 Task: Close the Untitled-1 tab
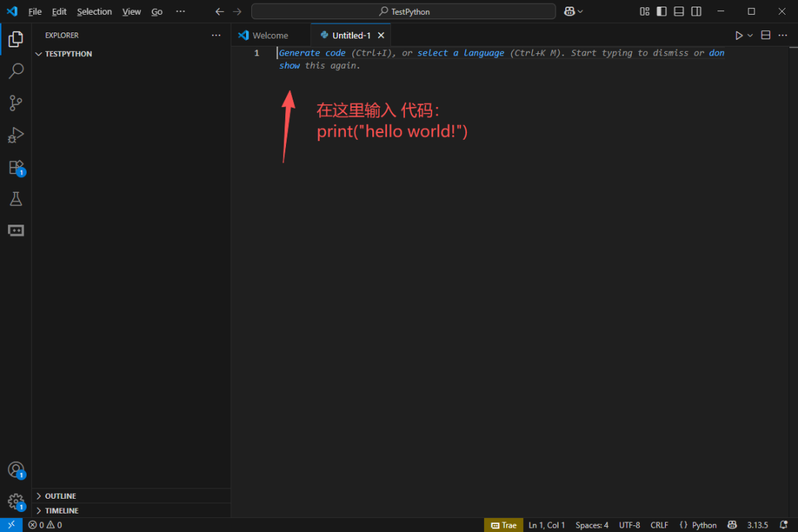[381, 35]
